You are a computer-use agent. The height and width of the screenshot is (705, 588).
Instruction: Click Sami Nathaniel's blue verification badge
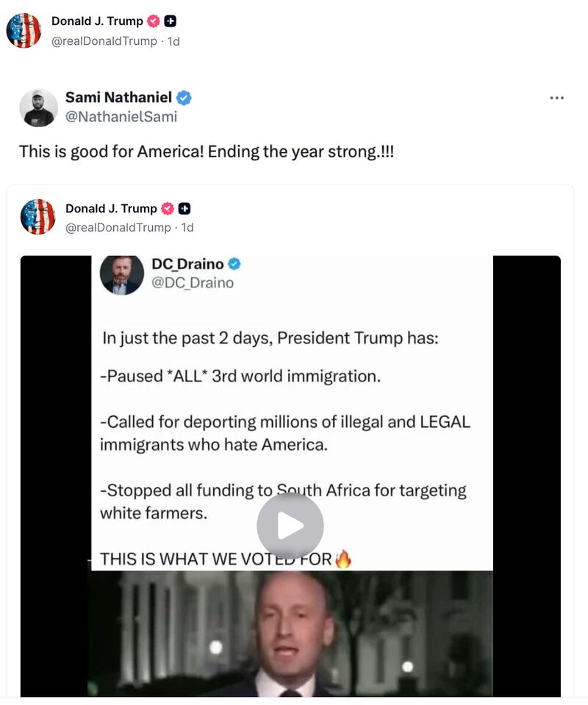[x=184, y=96]
